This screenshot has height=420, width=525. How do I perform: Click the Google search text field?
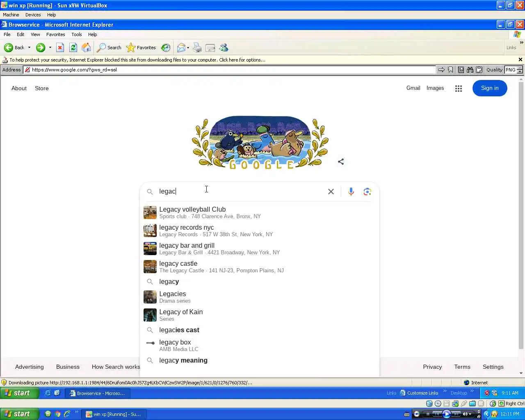(x=241, y=192)
